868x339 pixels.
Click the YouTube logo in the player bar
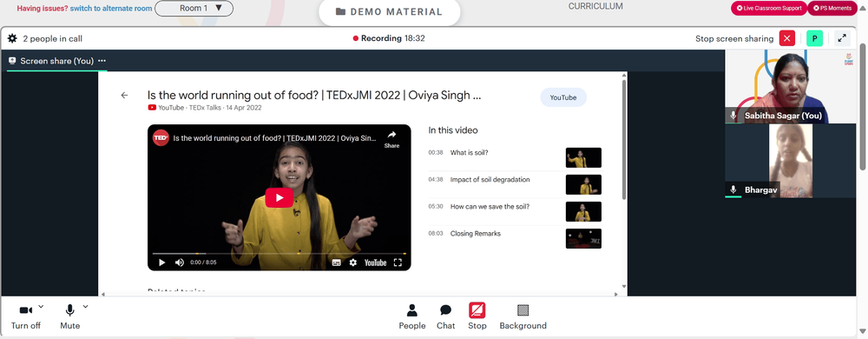tap(375, 263)
